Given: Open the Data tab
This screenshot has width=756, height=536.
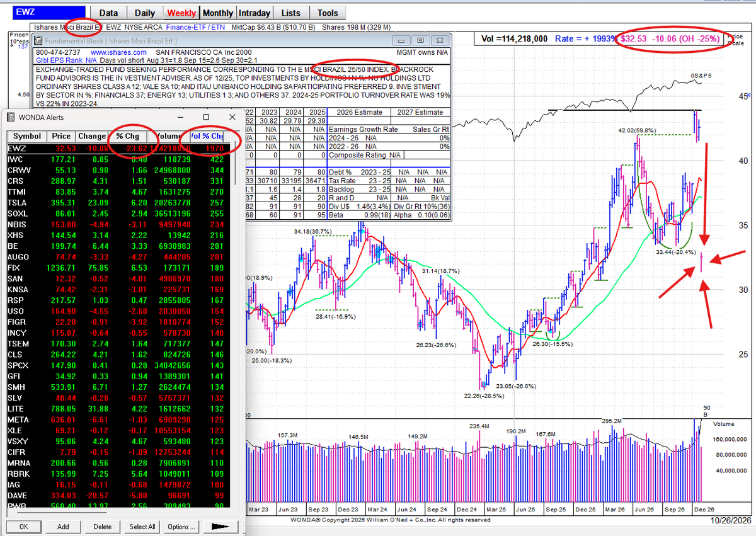Looking at the screenshot, I should point(108,13).
